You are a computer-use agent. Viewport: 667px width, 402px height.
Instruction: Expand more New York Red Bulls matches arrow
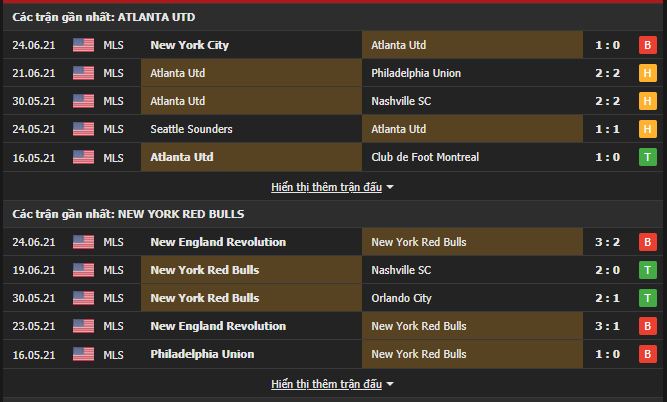[x=390, y=384]
